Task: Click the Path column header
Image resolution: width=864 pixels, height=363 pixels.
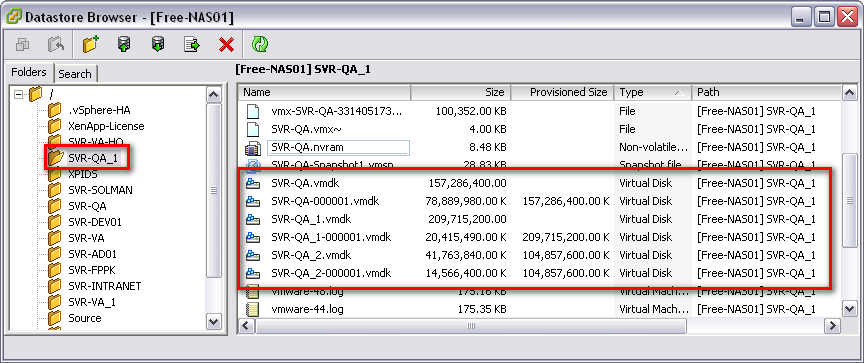Action: pyautogui.click(x=766, y=93)
